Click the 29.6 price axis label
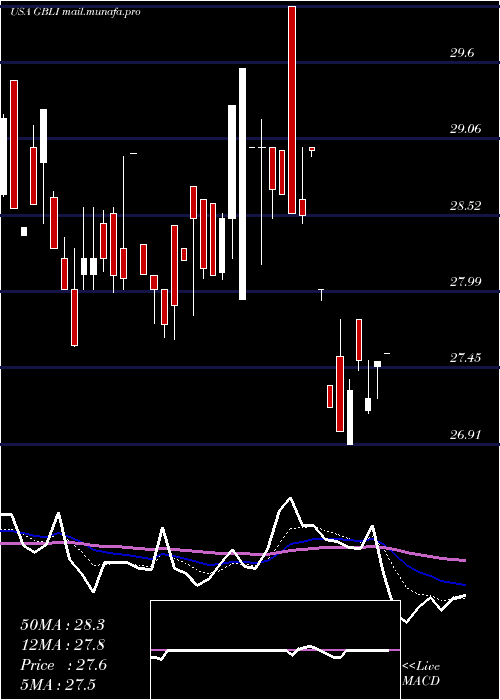This screenshot has height=700, width=500. pos(462,54)
